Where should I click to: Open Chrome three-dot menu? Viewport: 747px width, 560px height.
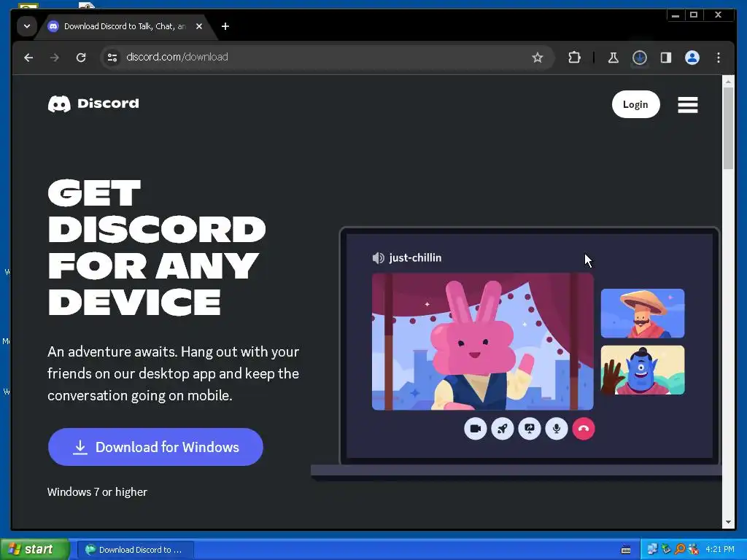click(719, 58)
